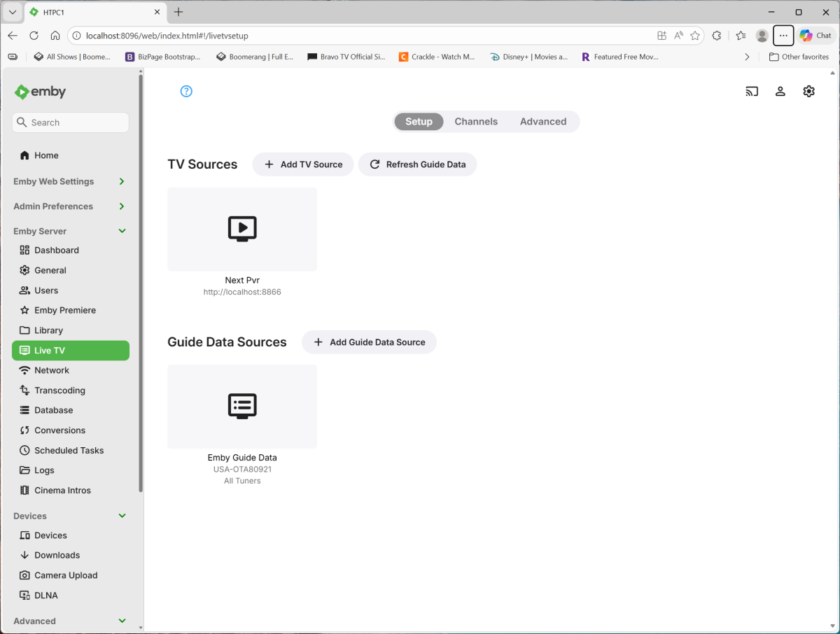Viewport: 840px width, 634px height.
Task: Open Users page
Action: 71,290
